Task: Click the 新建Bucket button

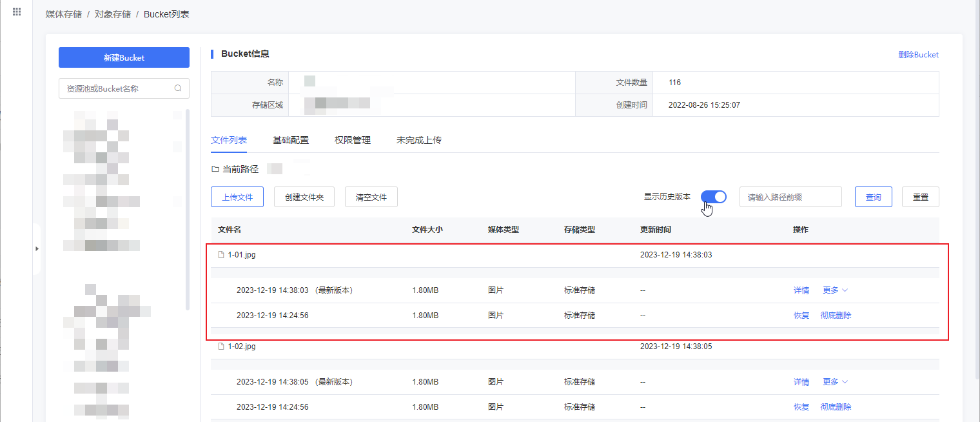Action: tap(124, 57)
